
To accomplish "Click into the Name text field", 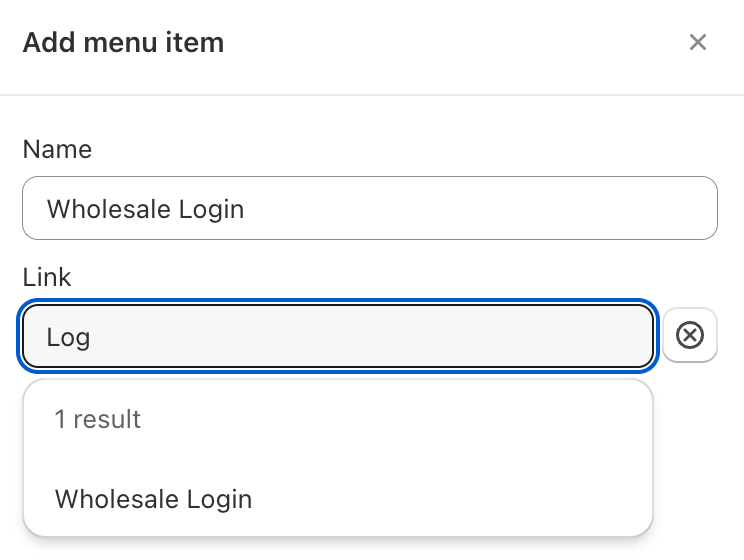I will tap(369, 208).
